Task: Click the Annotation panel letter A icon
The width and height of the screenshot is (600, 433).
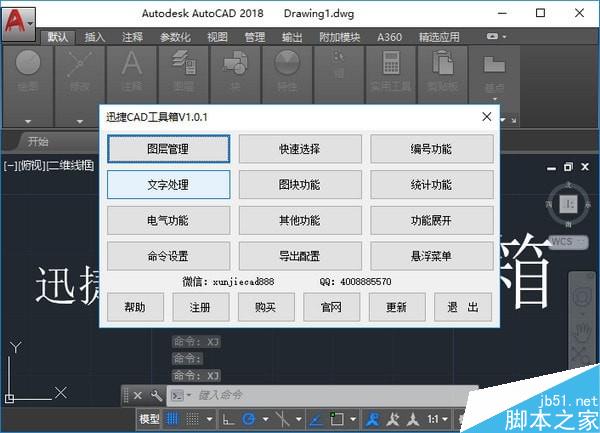Action: pyautogui.click(x=132, y=63)
